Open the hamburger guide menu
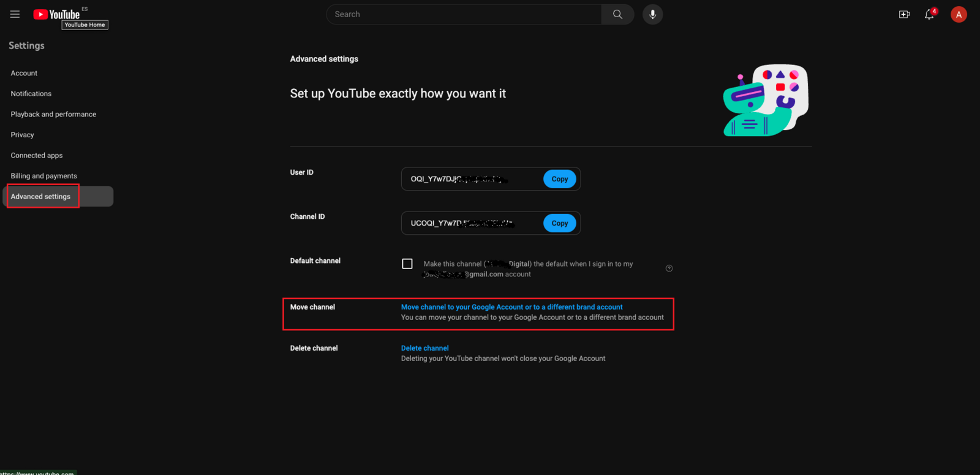Image resolution: width=980 pixels, height=475 pixels. coord(15,14)
